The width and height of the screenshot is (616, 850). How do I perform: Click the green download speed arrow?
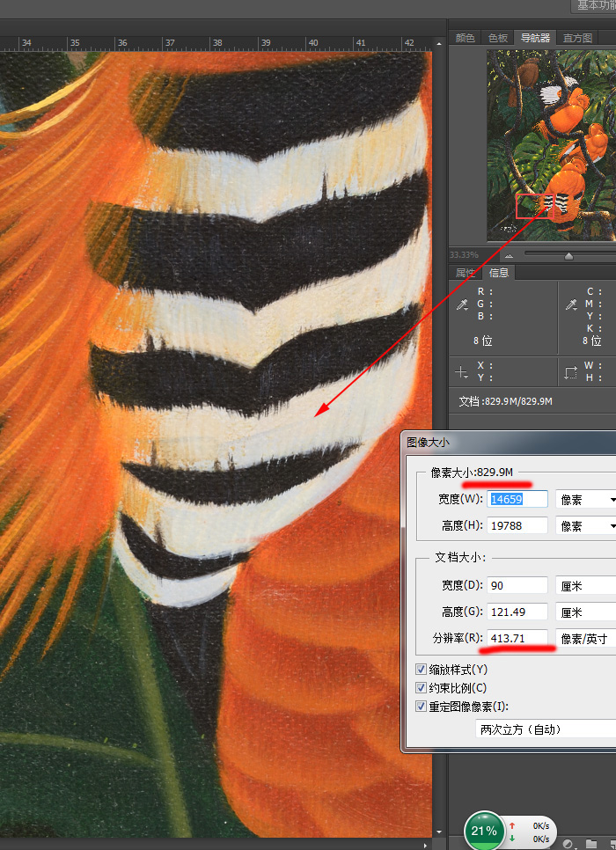coord(512,838)
